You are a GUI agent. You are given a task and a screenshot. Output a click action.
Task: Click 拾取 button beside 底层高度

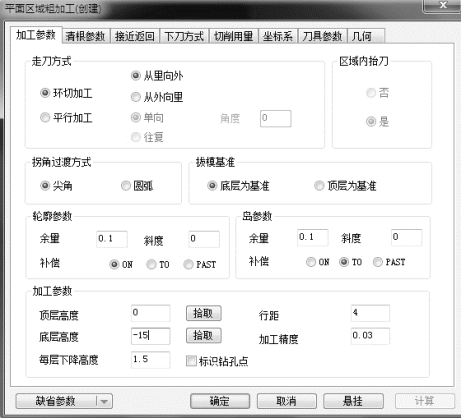(x=203, y=335)
